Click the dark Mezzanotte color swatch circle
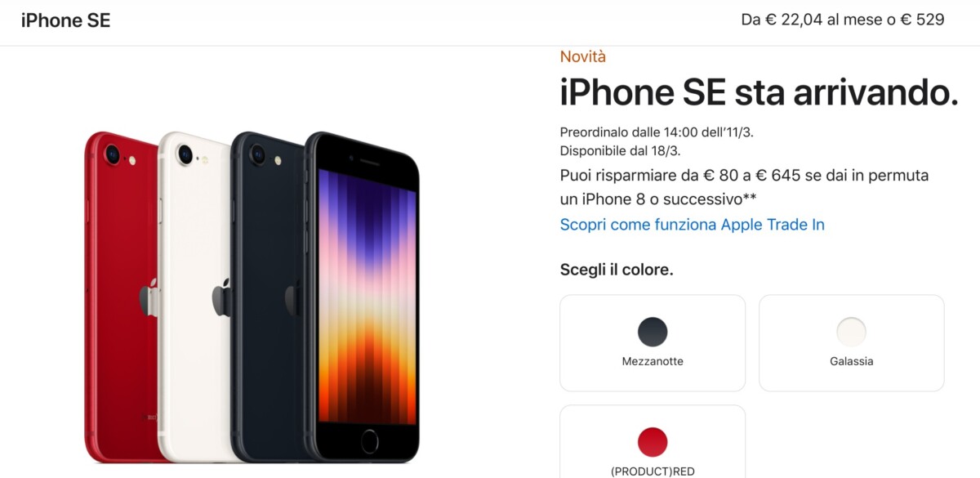The height and width of the screenshot is (478, 980). [653, 333]
